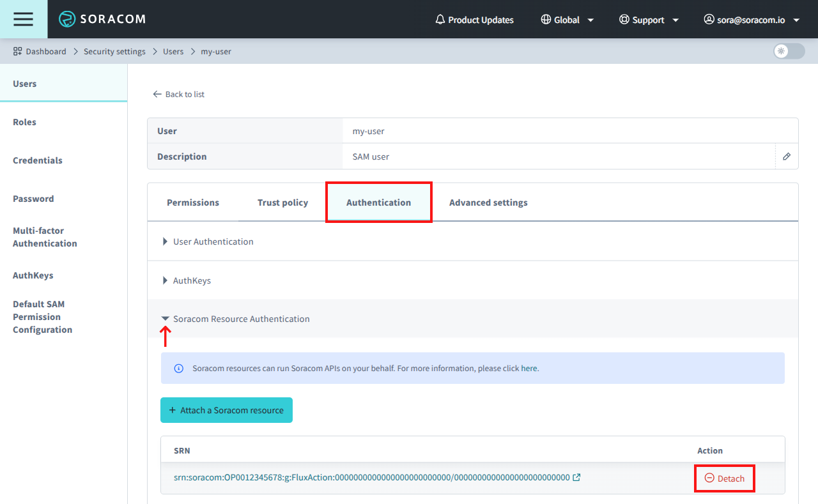Viewport: 818px width, 504px height.
Task: Click the sora@soracom.io account icon
Action: tap(709, 20)
